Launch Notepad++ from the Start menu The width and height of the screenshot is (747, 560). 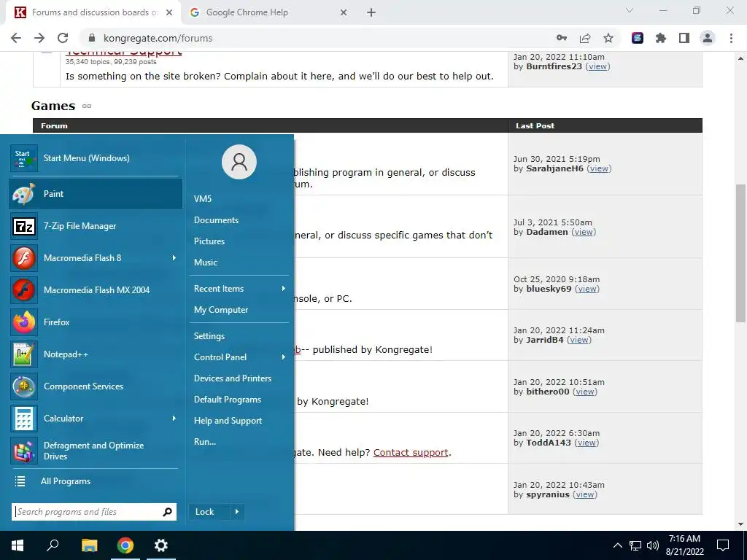click(x=96, y=354)
